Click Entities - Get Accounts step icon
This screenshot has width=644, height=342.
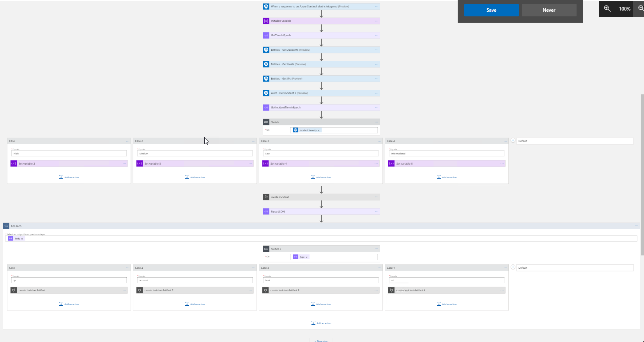tap(266, 50)
